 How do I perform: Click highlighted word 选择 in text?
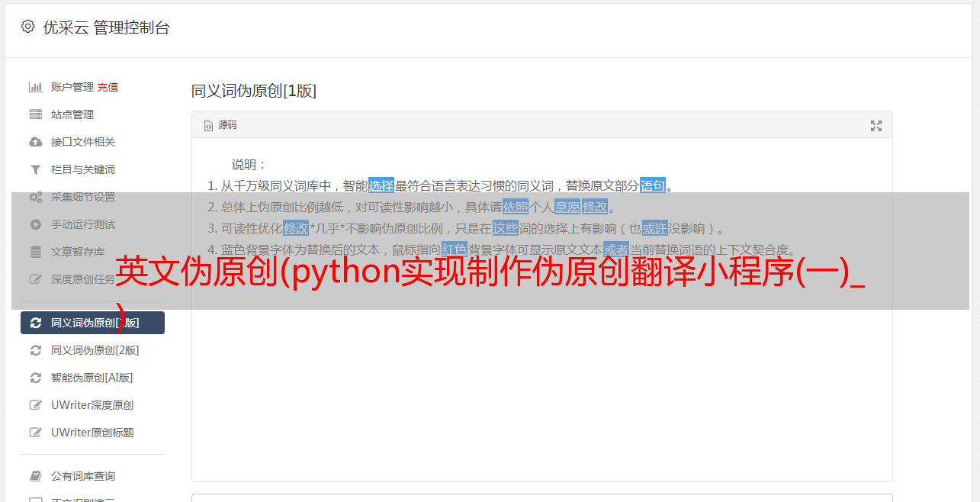tap(381, 185)
